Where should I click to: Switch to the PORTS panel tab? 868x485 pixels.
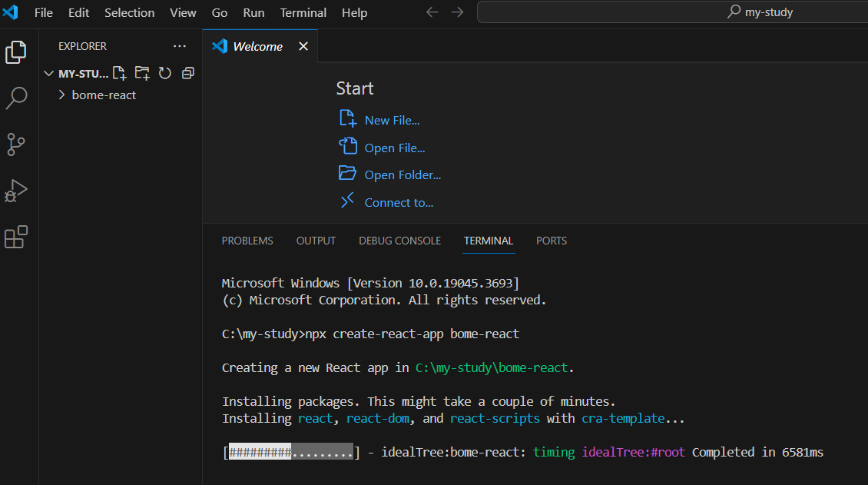[552, 241]
